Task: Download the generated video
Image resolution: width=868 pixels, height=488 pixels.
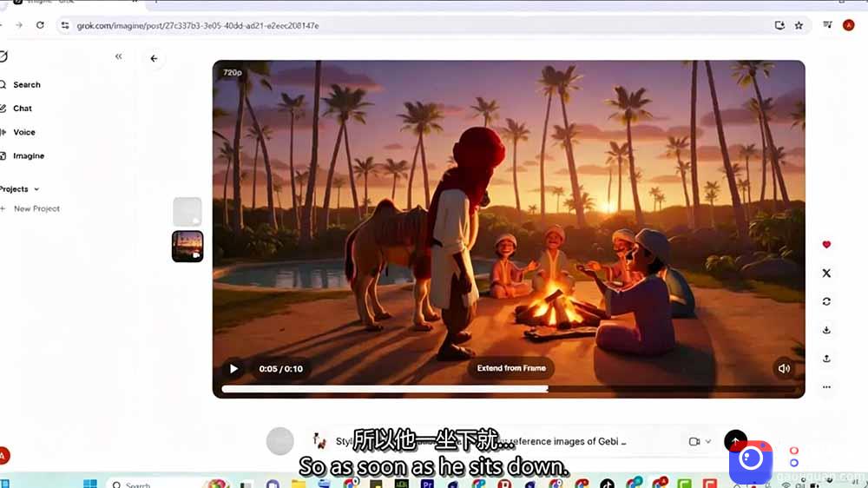Action: [x=826, y=330]
